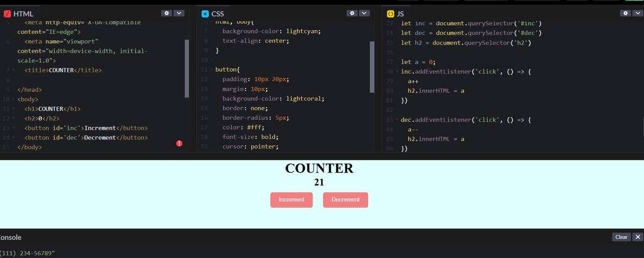Click the Increment button in preview

coord(291,200)
